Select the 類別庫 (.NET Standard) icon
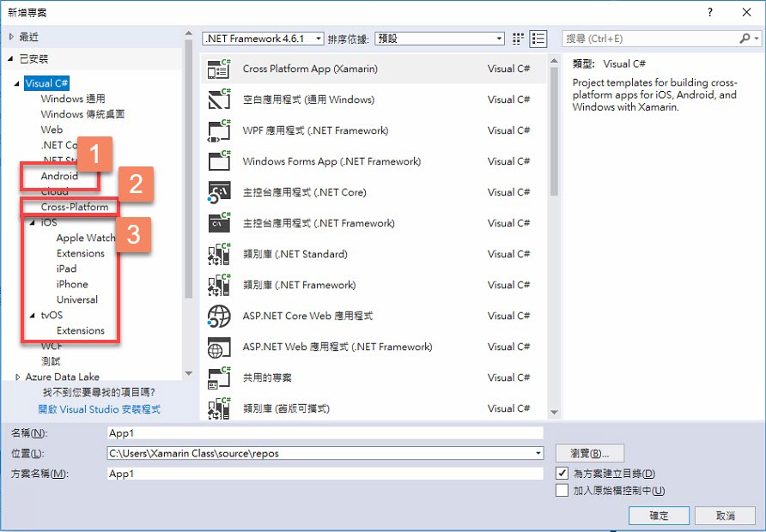The width and height of the screenshot is (766, 532). (219, 254)
